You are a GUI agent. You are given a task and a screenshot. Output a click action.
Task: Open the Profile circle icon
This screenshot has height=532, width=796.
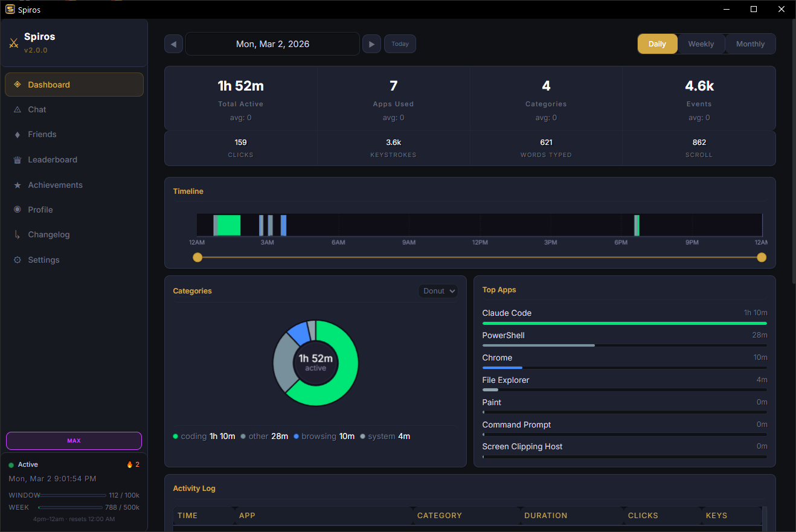coord(17,210)
